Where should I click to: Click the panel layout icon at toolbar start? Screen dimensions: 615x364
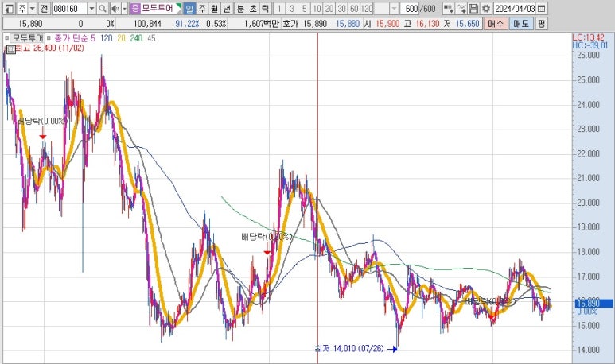(10, 8)
